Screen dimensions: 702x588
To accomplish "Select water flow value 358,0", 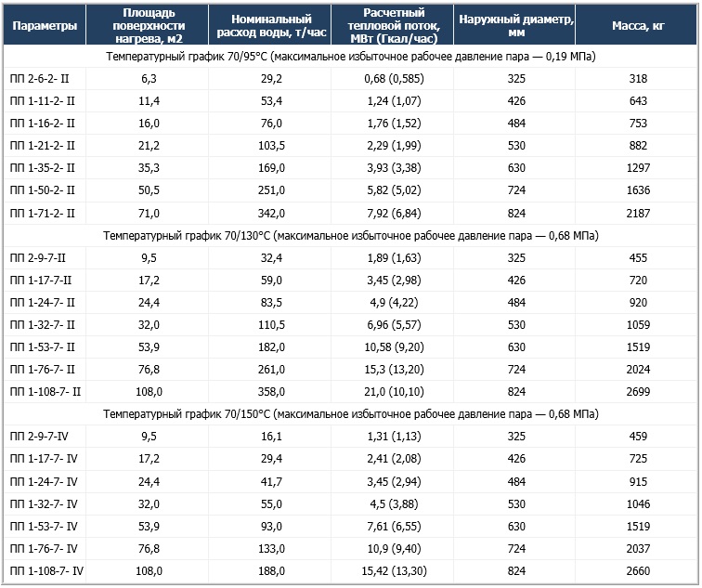I will (x=271, y=392).
